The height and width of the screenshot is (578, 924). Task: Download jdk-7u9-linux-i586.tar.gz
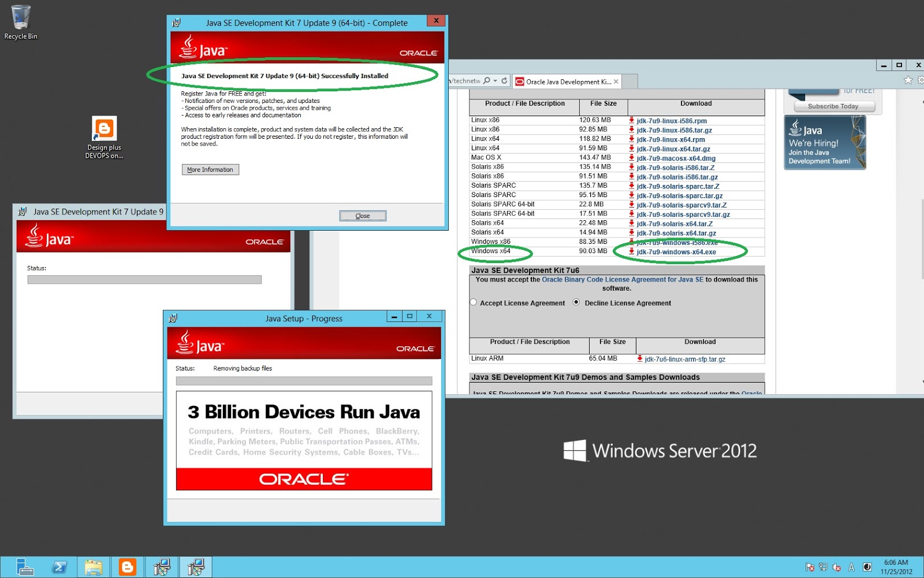[x=675, y=130]
